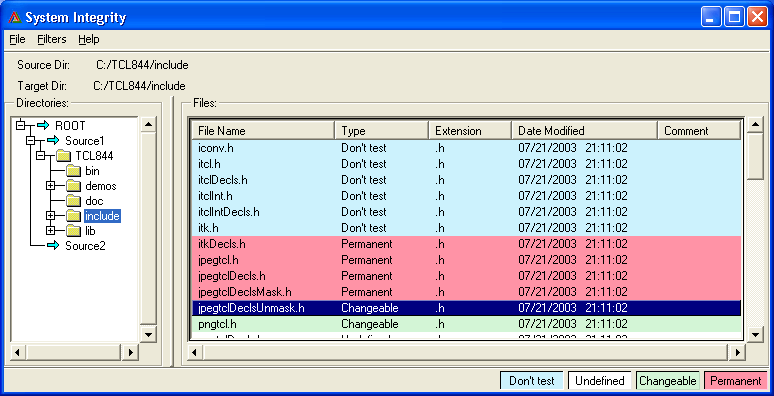Maximize the System Integrity window
The width and height of the screenshot is (774, 396).
tap(734, 18)
